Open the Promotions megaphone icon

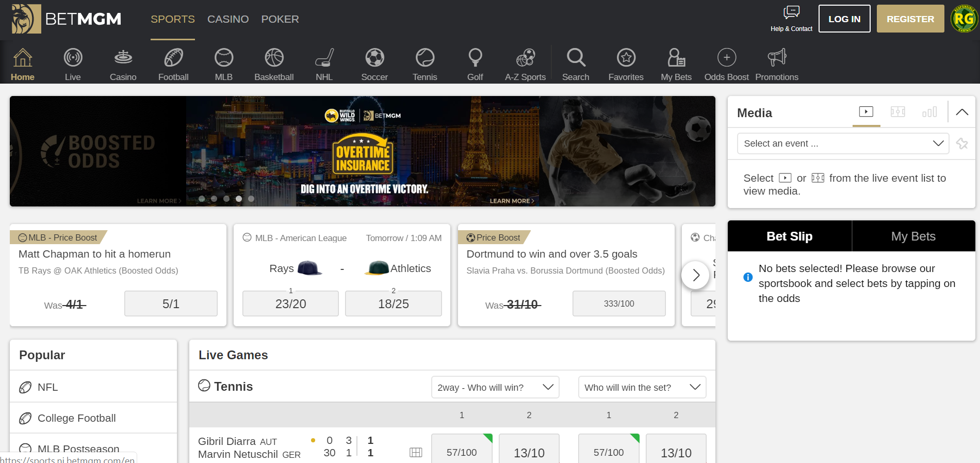pos(777,58)
